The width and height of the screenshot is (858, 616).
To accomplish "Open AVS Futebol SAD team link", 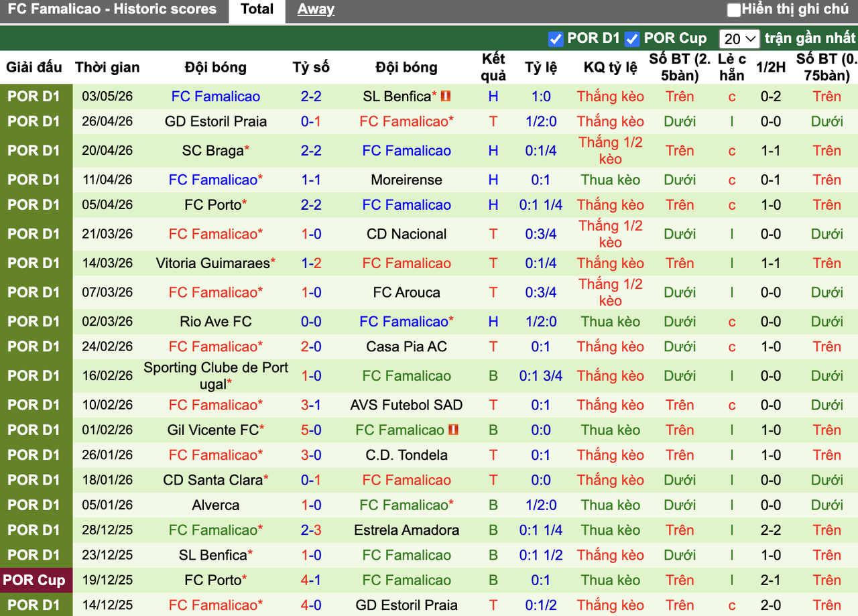I will 406,405.
